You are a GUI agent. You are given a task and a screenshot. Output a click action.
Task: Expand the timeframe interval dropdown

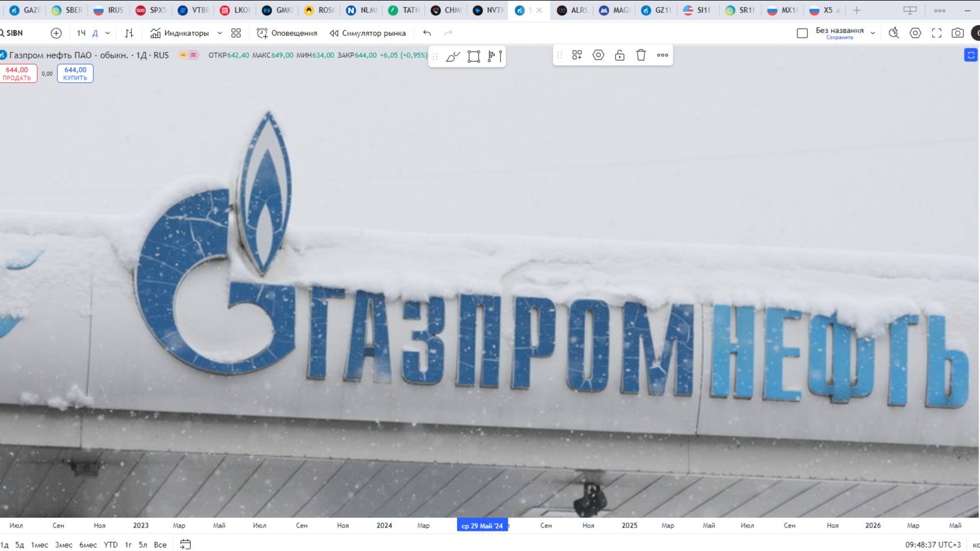[x=108, y=33]
